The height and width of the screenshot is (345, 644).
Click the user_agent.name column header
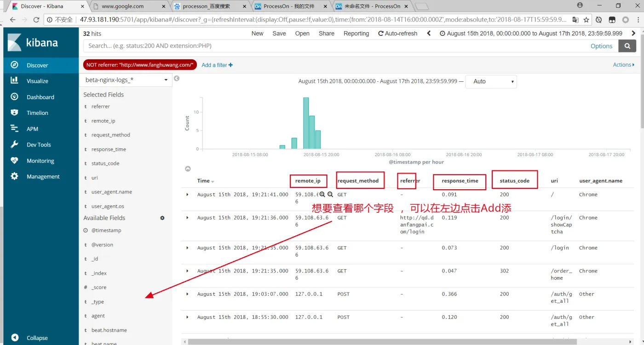pyautogui.click(x=601, y=181)
